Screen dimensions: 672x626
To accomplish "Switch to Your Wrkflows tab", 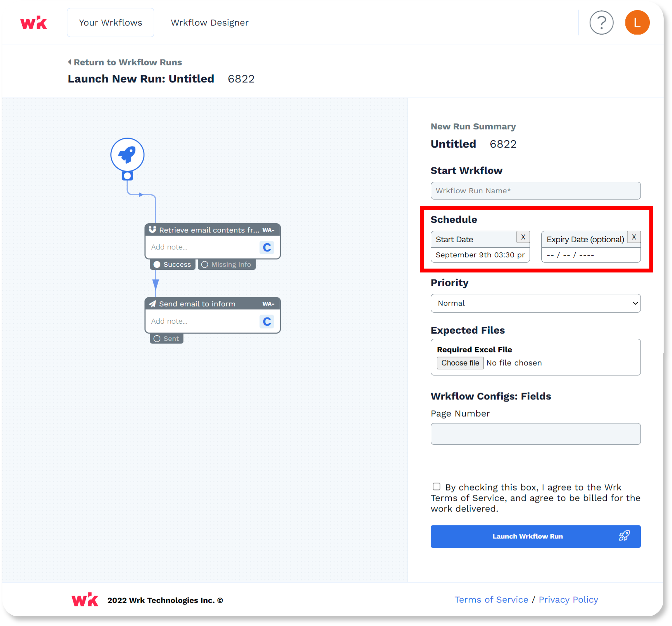I will click(x=111, y=23).
